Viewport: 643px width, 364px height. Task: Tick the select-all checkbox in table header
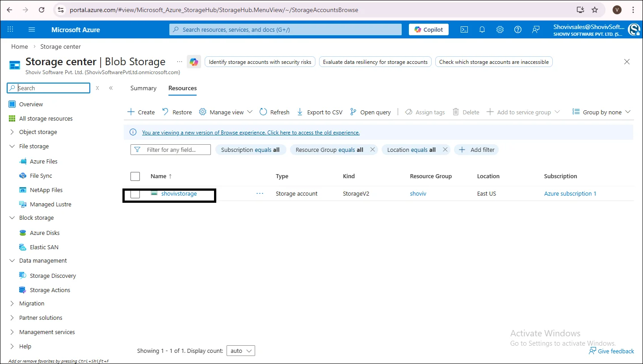[x=135, y=176]
